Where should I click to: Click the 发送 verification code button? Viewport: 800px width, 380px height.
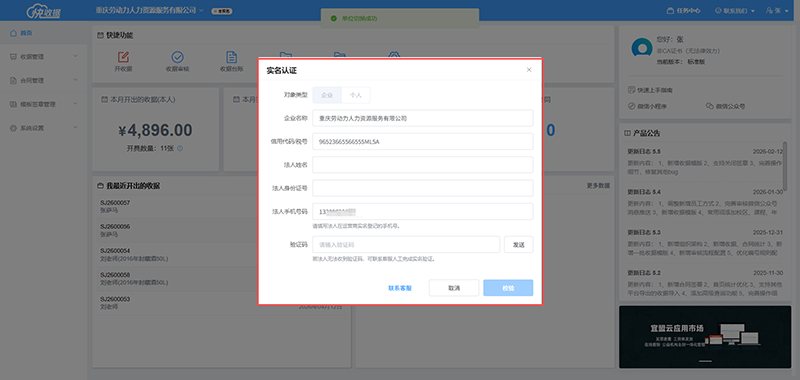(x=518, y=245)
